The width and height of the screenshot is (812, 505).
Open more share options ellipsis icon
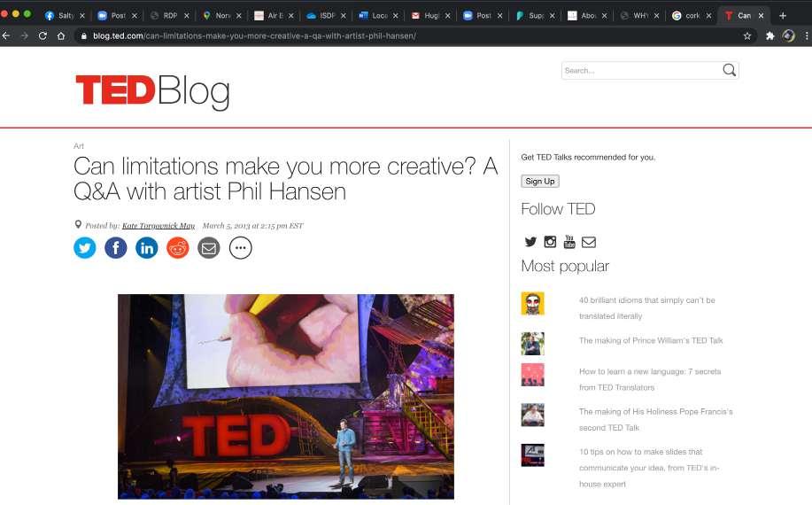(240, 248)
